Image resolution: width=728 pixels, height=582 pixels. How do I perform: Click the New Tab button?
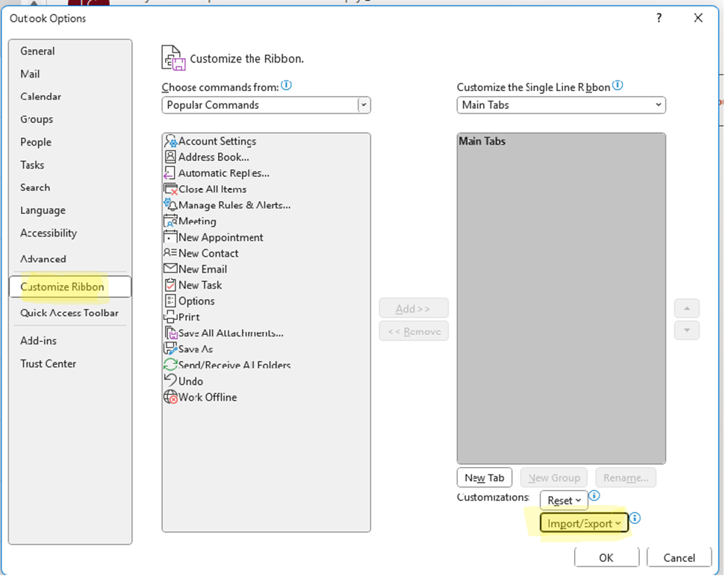(484, 478)
